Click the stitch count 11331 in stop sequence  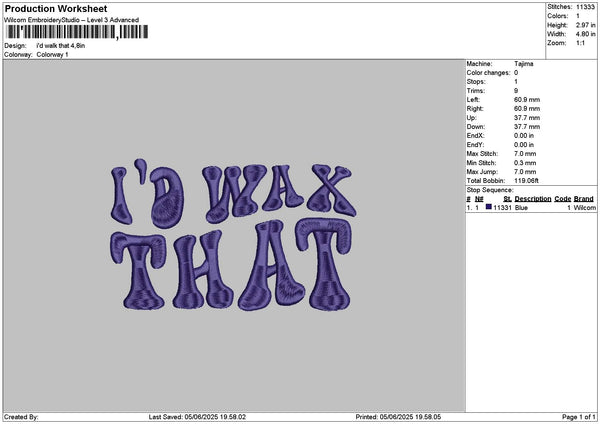pyautogui.click(x=502, y=208)
